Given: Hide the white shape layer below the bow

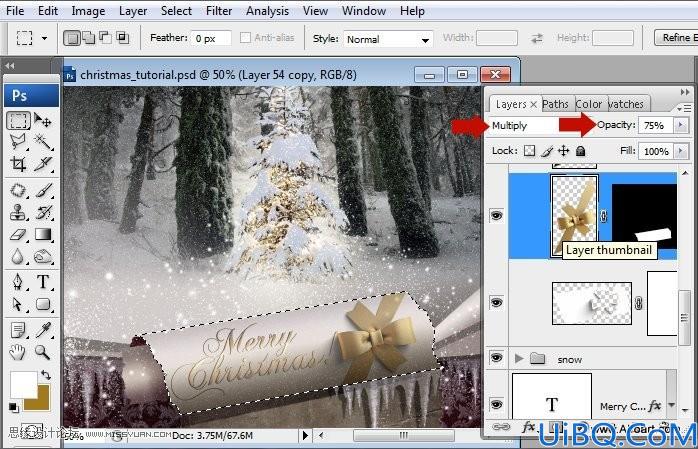Looking at the screenshot, I should [x=496, y=303].
